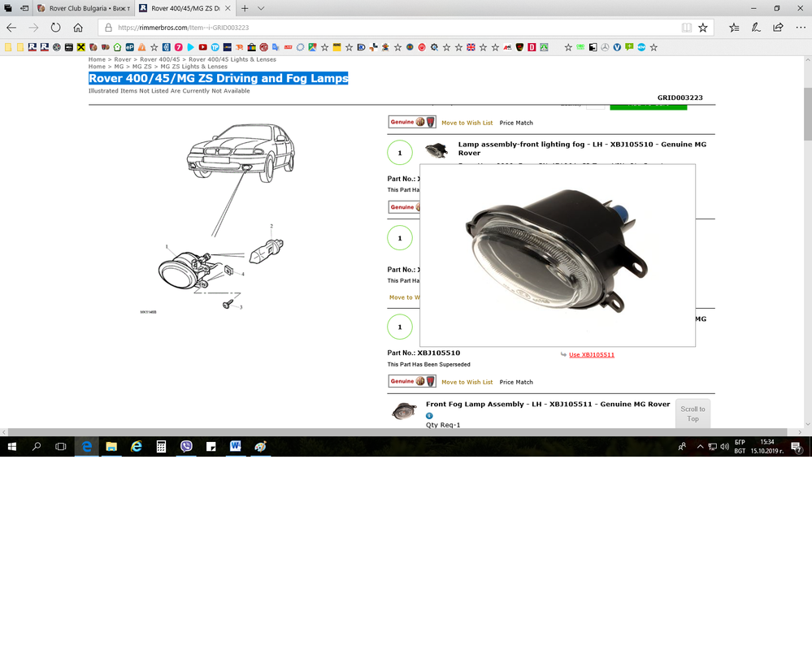This screenshot has width=812, height=650.
Task: Click the Use XBJ105511 link
Action: pos(592,354)
